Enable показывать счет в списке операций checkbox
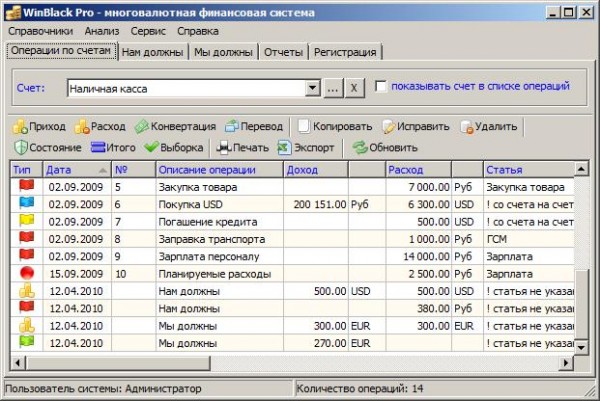This screenshot has height=401, width=600. pos(381,87)
